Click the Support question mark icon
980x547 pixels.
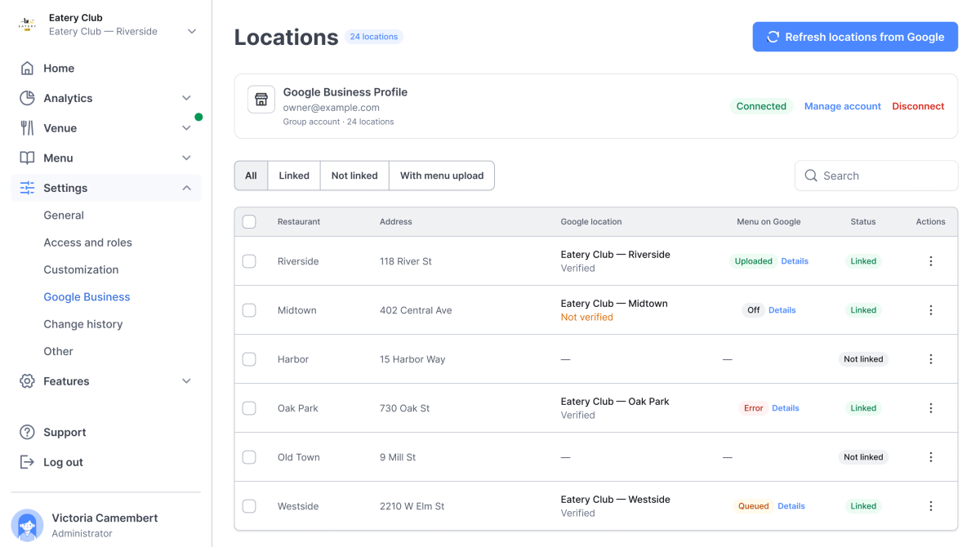(27, 433)
